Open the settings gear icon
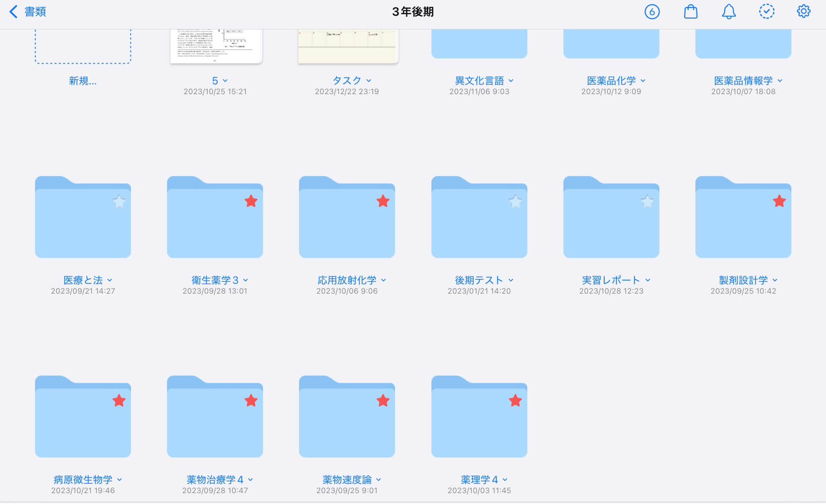 tap(803, 12)
